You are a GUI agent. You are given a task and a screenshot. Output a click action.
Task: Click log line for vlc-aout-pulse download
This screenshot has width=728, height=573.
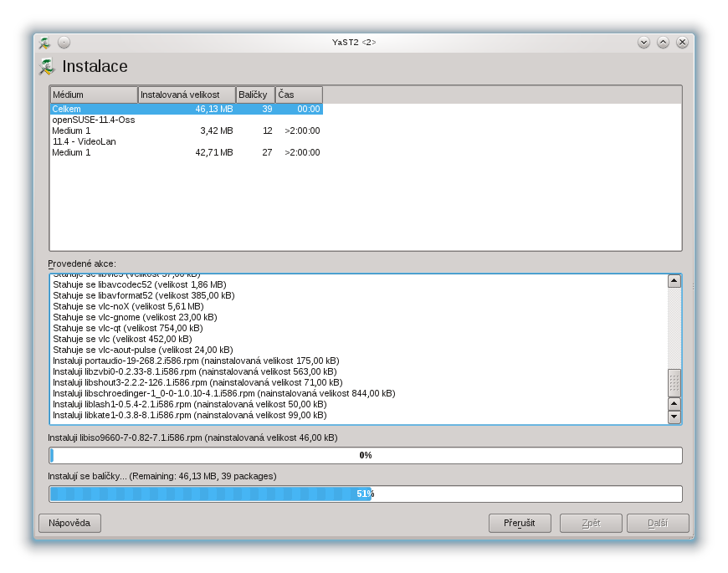[x=142, y=350]
